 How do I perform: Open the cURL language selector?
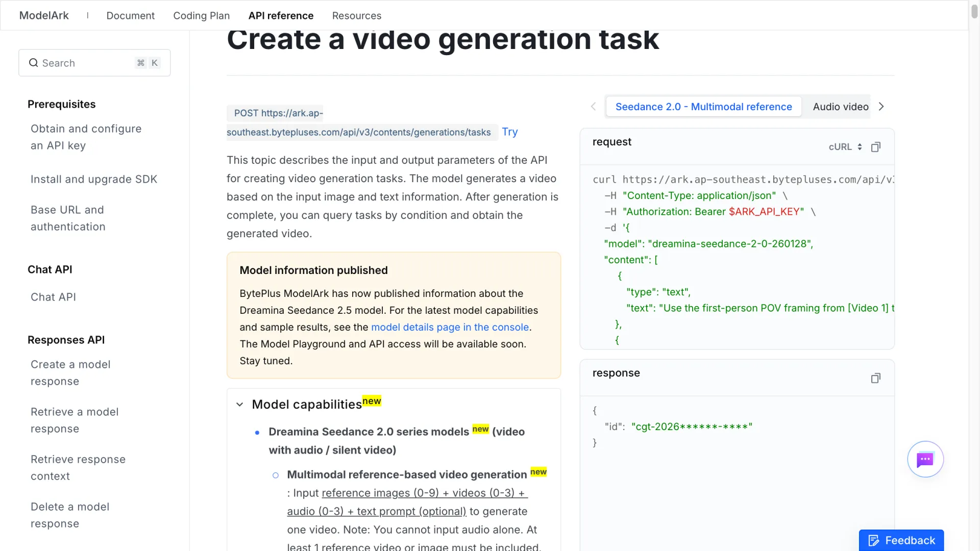coord(845,147)
